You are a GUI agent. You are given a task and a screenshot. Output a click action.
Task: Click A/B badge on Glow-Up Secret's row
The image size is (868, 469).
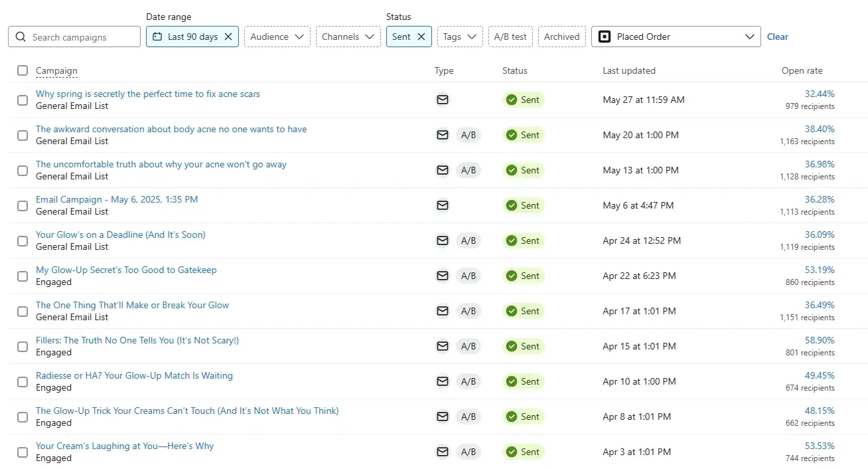(x=469, y=276)
